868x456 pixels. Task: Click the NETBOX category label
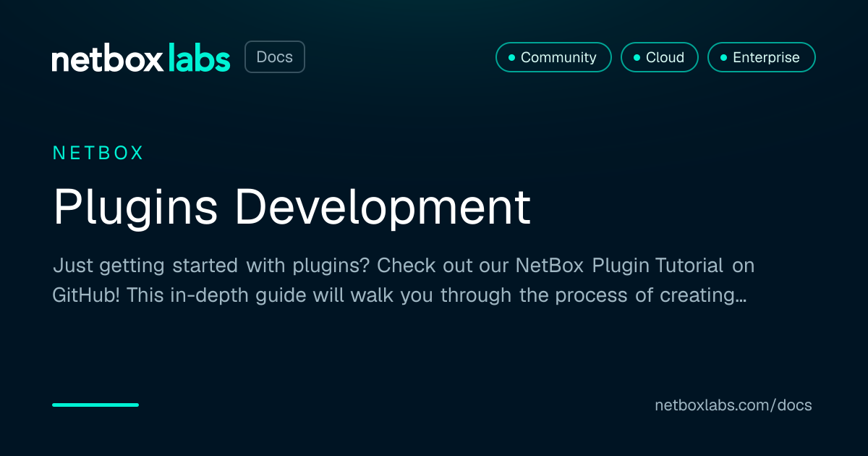99,153
